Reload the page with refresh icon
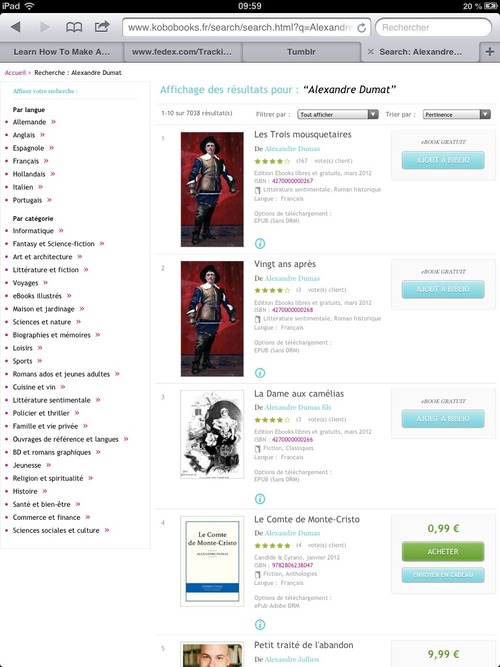 pyautogui.click(x=362, y=28)
